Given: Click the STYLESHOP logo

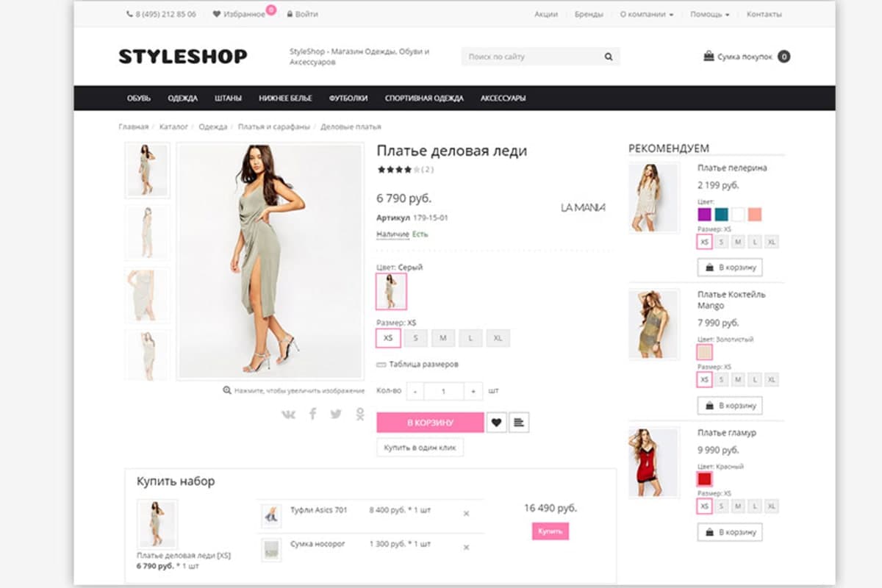Looking at the screenshot, I should (183, 57).
